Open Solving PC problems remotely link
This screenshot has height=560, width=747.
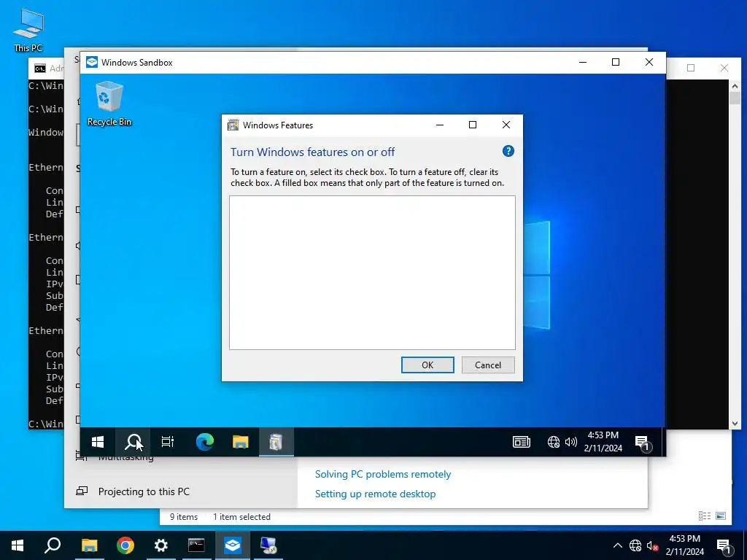382,474
